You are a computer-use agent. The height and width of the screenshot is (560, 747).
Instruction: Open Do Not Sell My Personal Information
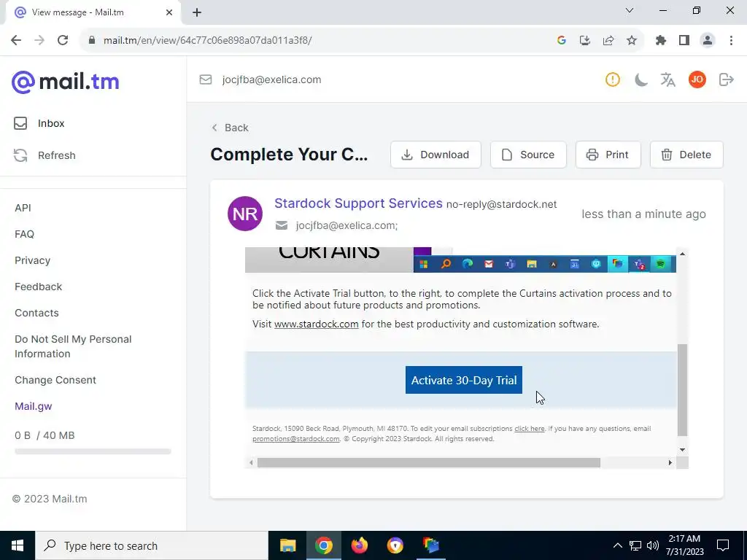coord(73,346)
